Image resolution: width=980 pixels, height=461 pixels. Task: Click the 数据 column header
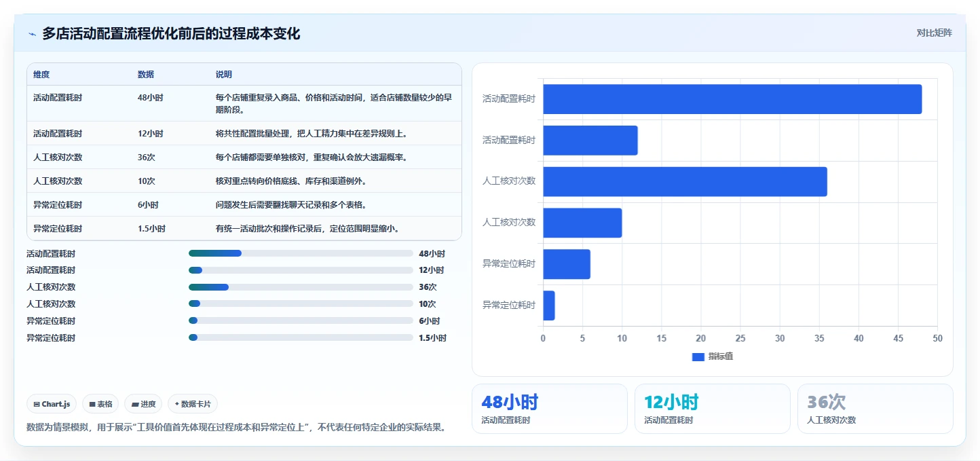[x=145, y=75]
